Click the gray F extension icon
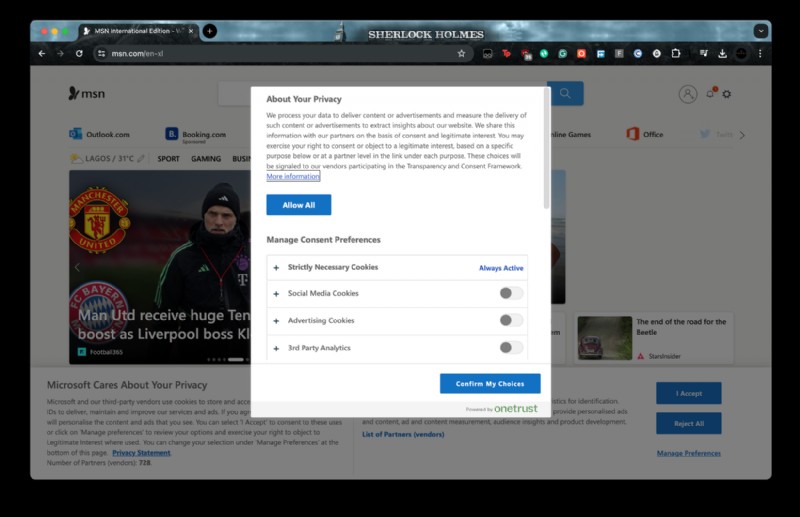The height and width of the screenshot is (517, 800). (619, 54)
